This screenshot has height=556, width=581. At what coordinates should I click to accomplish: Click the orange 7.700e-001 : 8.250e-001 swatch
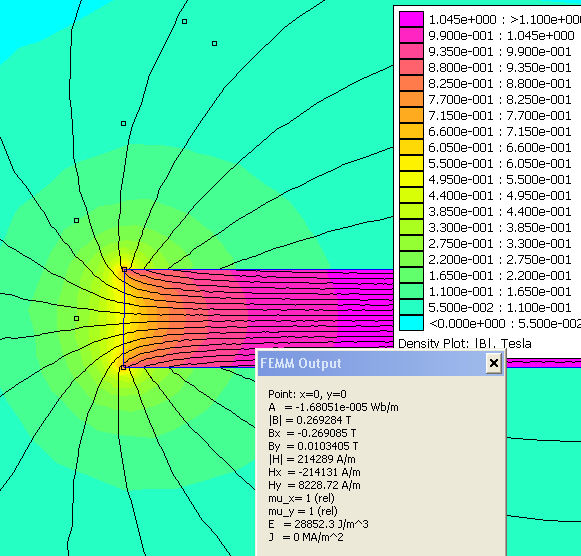(411, 99)
